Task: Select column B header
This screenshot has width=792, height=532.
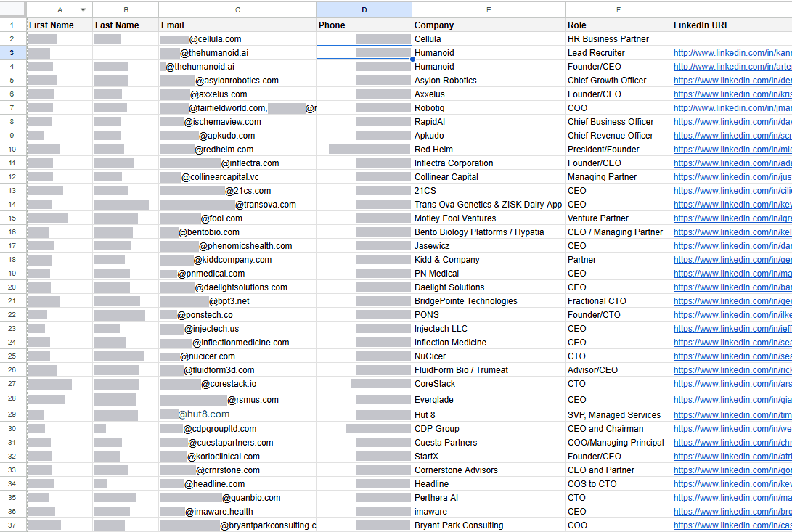Action: (x=126, y=9)
